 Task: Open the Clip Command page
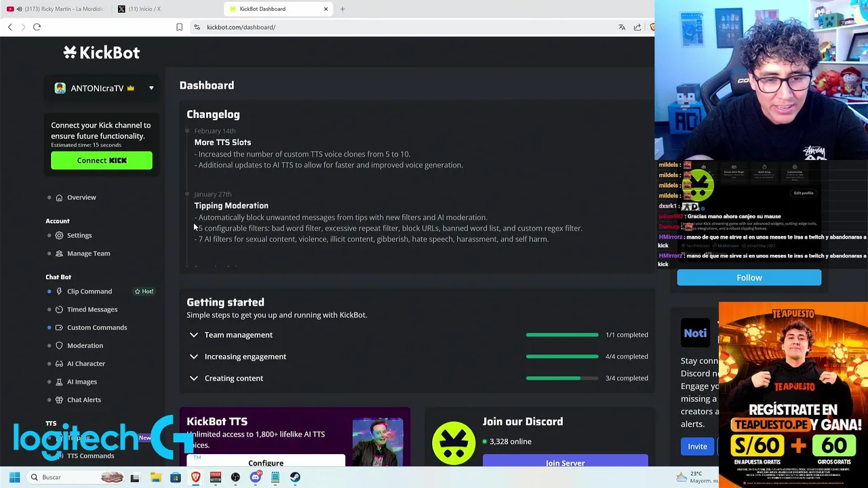click(90, 291)
